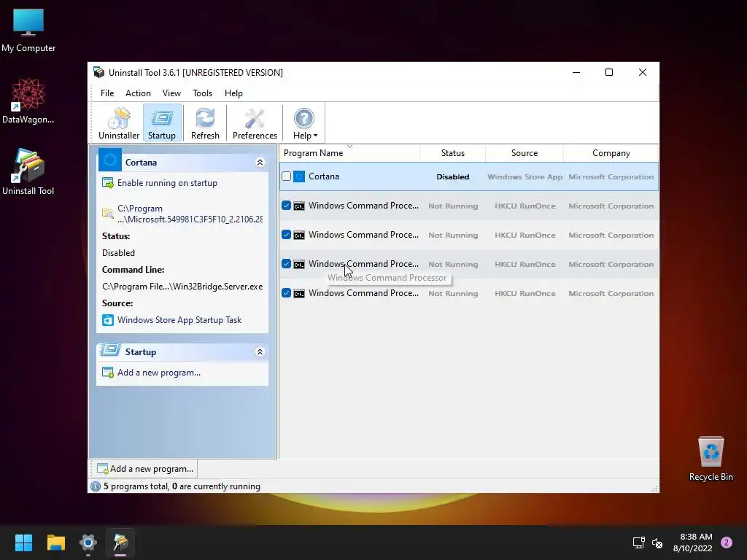Screen dimensions: 747x560
Task: Click the Refresh toolbar icon
Action: [205, 123]
